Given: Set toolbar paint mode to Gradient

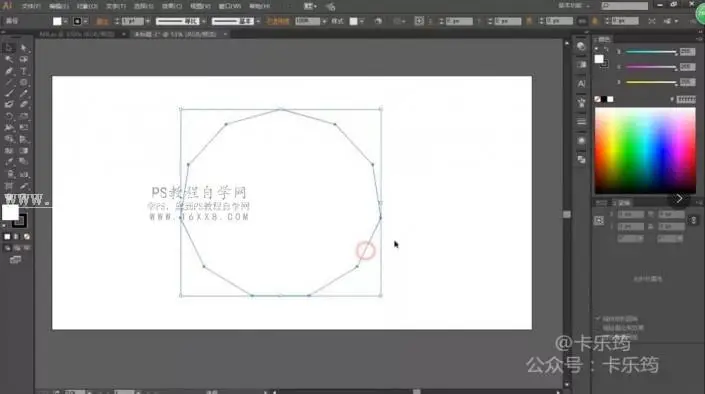Looking at the screenshot, I should coord(17,237).
